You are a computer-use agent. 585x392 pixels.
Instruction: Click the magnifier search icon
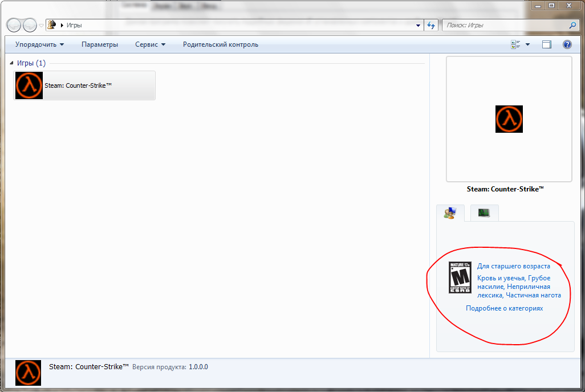pos(572,26)
